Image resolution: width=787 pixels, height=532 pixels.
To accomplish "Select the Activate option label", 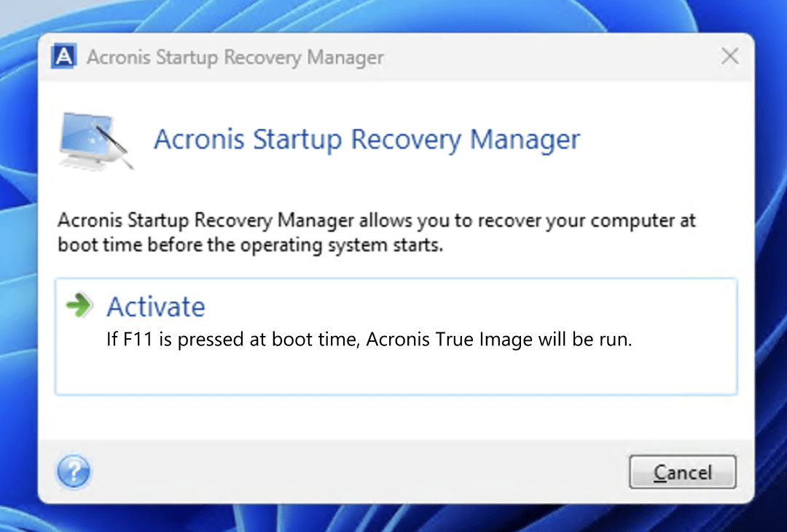I will click(156, 307).
